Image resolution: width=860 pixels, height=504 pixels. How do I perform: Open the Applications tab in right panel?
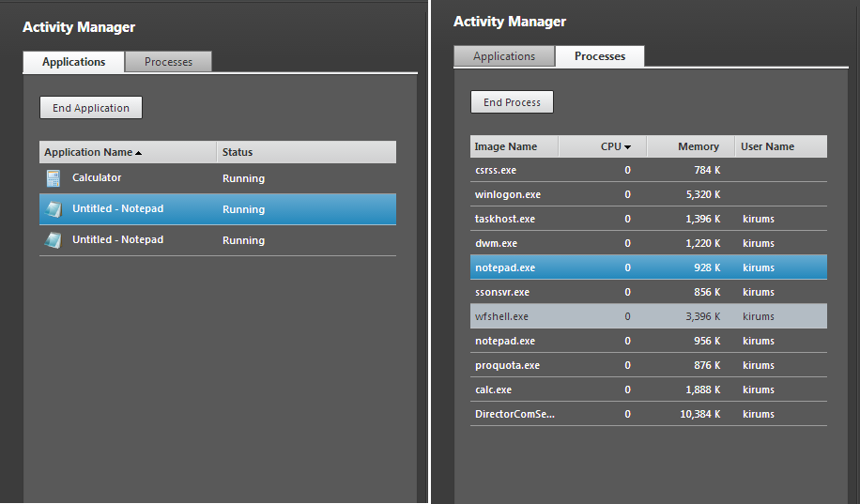[x=504, y=56]
